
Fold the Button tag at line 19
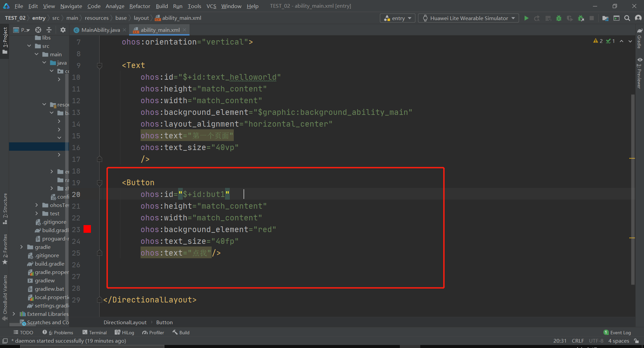[x=100, y=183]
